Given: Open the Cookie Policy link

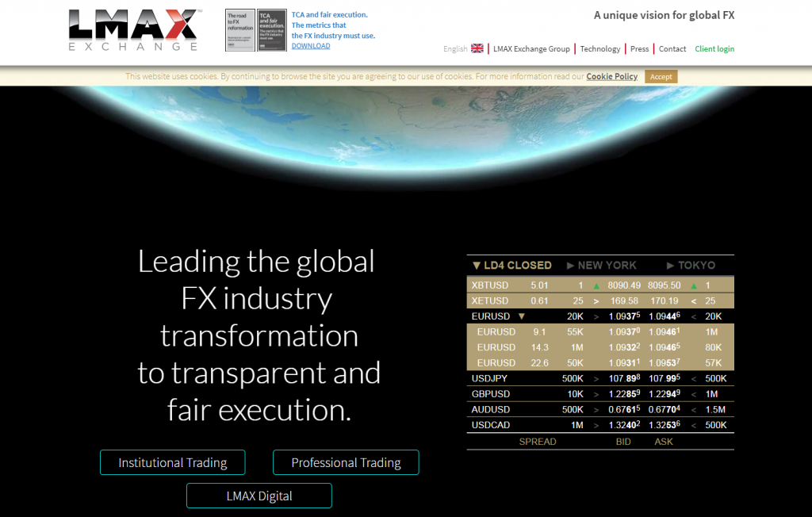Looking at the screenshot, I should coord(611,76).
